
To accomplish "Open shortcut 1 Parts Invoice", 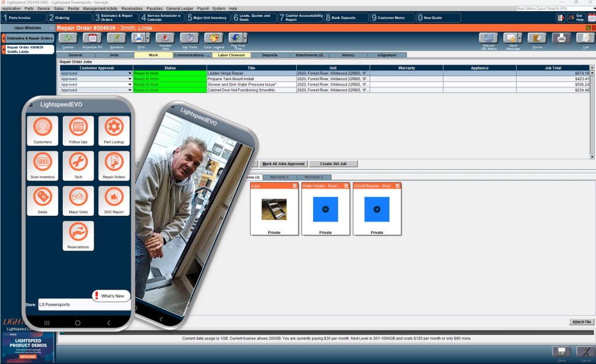I will (x=23, y=17).
